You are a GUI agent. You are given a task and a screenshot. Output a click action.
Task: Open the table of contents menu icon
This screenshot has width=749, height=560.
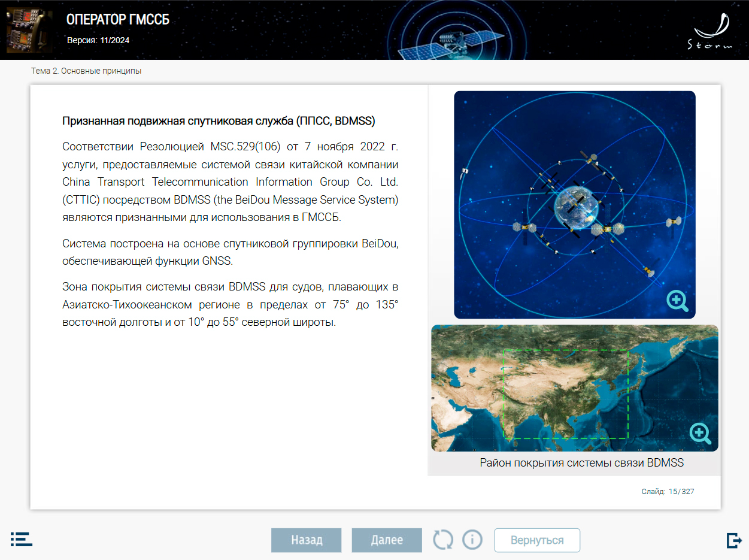coord(22,539)
